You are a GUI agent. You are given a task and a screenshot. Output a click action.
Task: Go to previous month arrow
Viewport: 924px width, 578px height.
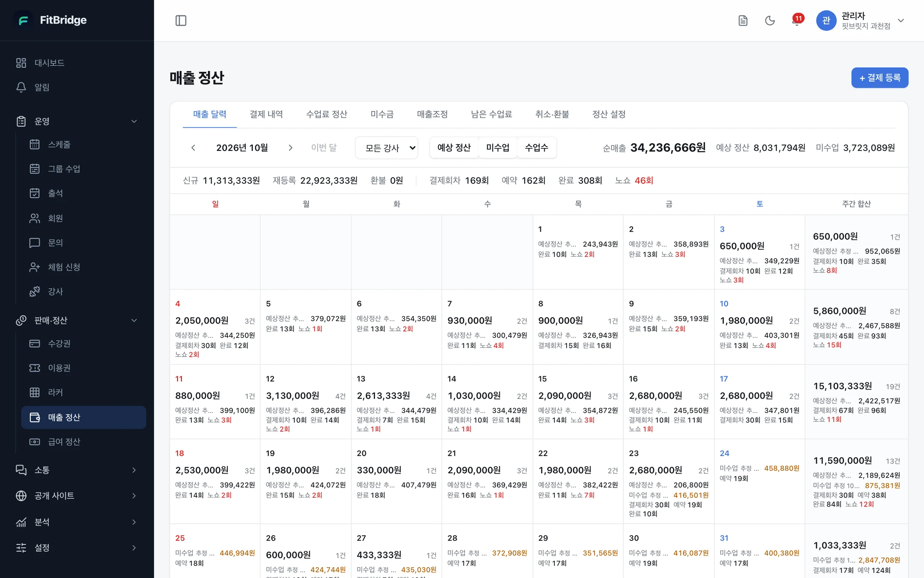pyautogui.click(x=193, y=148)
